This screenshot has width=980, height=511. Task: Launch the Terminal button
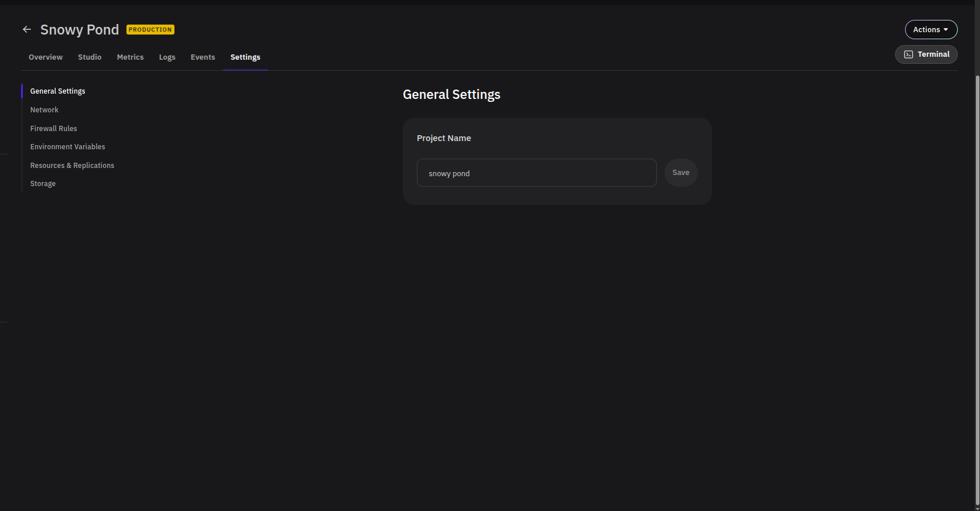coord(926,54)
